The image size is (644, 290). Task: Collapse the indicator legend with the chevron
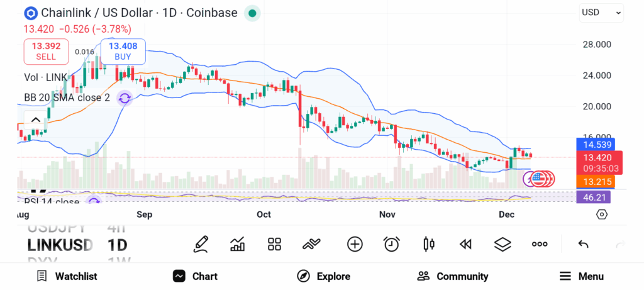(36, 120)
